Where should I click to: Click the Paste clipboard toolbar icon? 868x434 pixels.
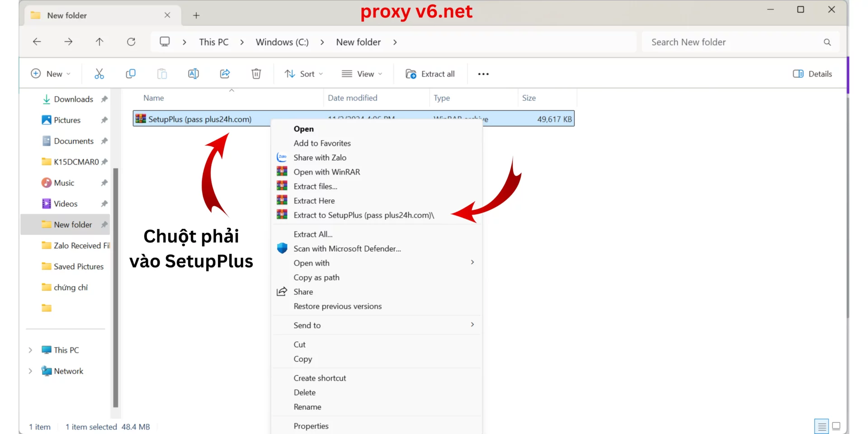click(162, 74)
